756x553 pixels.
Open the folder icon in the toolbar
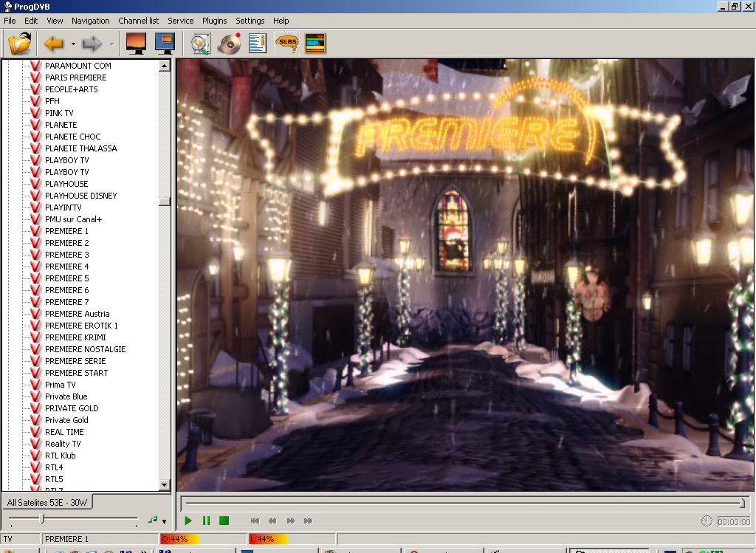pyautogui.click(x=20, y=44)
